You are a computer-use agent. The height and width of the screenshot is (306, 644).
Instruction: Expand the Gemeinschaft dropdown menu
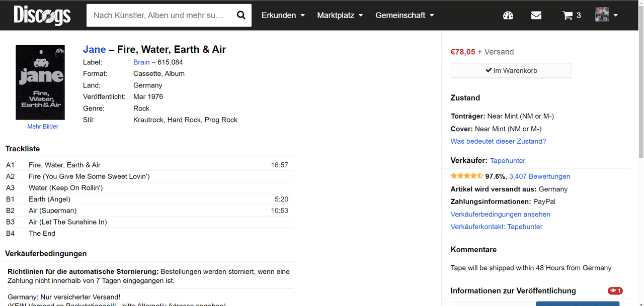coord(405,16)
